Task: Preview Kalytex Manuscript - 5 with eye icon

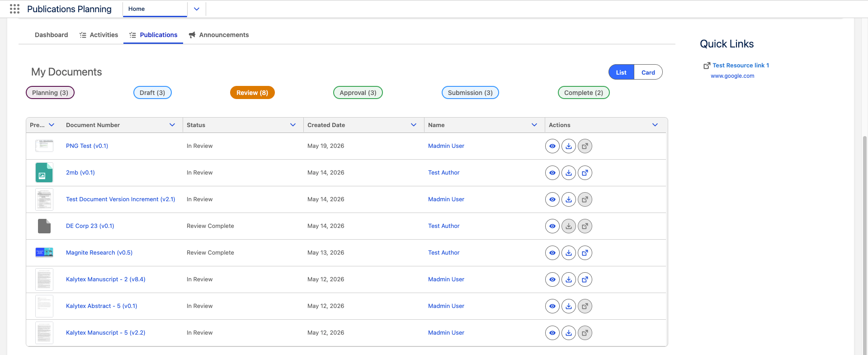Action: [552, 333]
